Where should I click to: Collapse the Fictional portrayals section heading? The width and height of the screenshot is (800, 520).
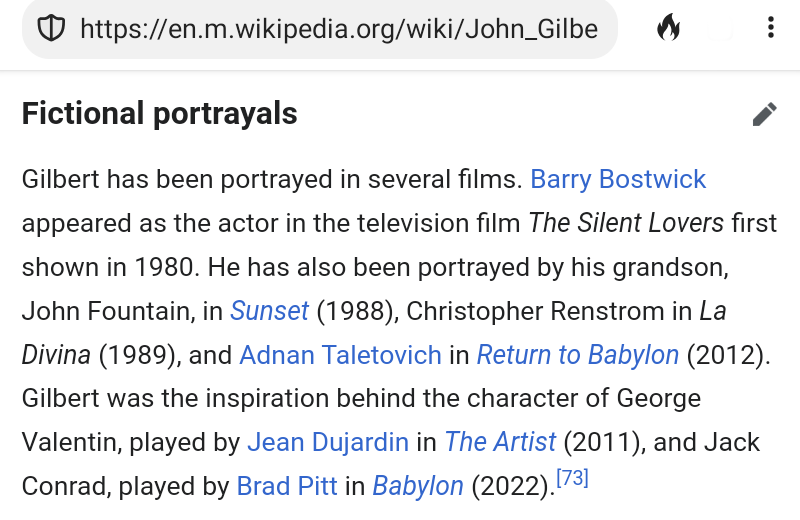click(x=160, y=114)
